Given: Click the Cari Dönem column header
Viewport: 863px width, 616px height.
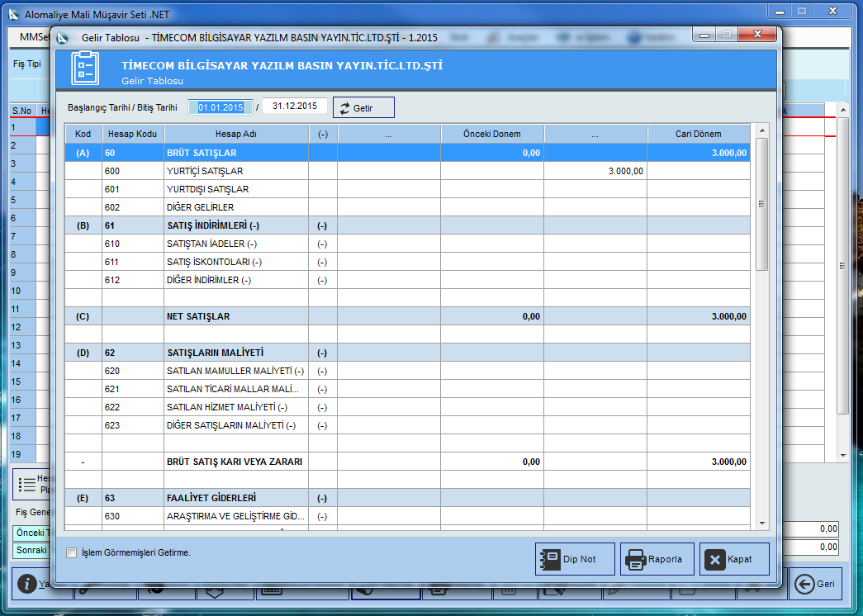Looking at the screenshot, I should pos(699,134).
